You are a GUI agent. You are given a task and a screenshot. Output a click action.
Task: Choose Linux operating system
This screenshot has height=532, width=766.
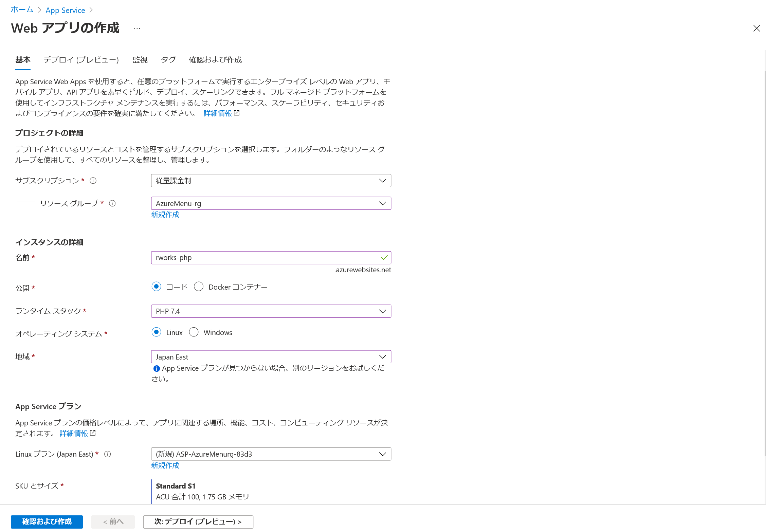(156, 332)
